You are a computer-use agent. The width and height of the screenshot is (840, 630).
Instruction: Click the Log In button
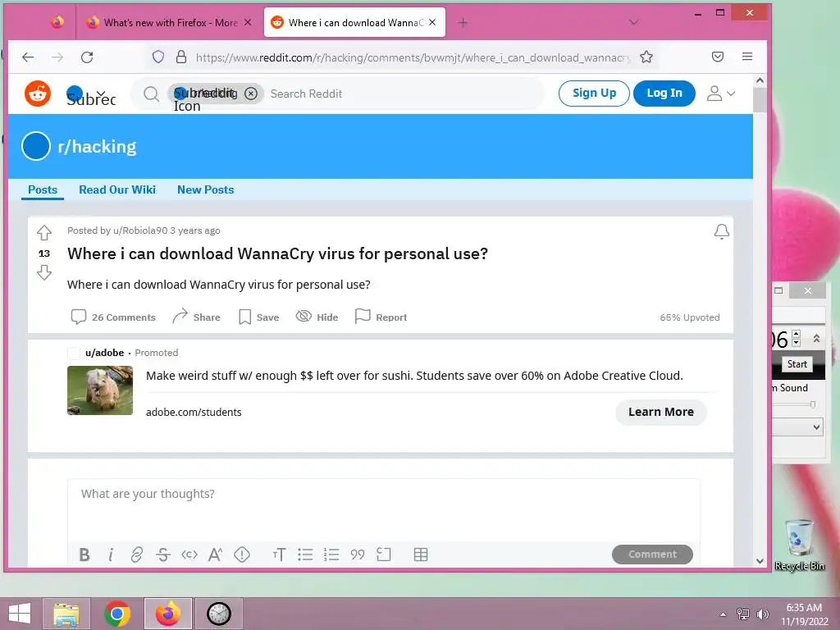tap(664, 94)
